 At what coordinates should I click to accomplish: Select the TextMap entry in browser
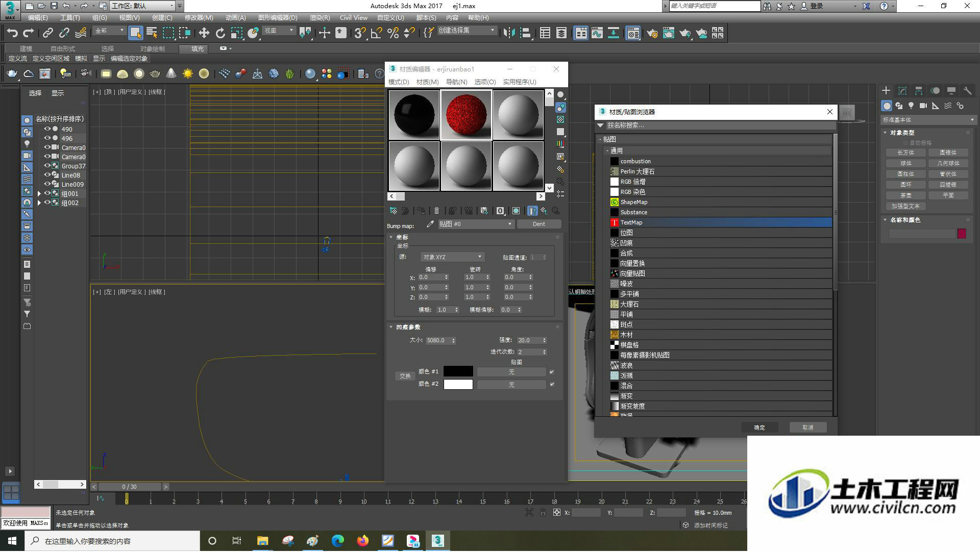tap(721, 222)
